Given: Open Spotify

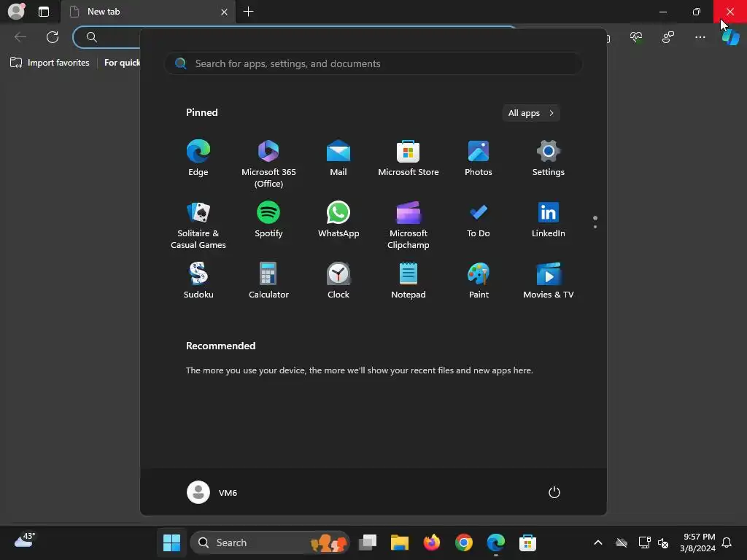Looking at the screenshot, I should pos(268,219).
